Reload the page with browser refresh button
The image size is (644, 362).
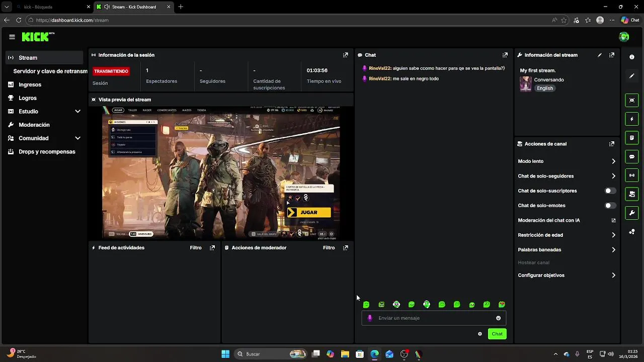tap(19, 20)
